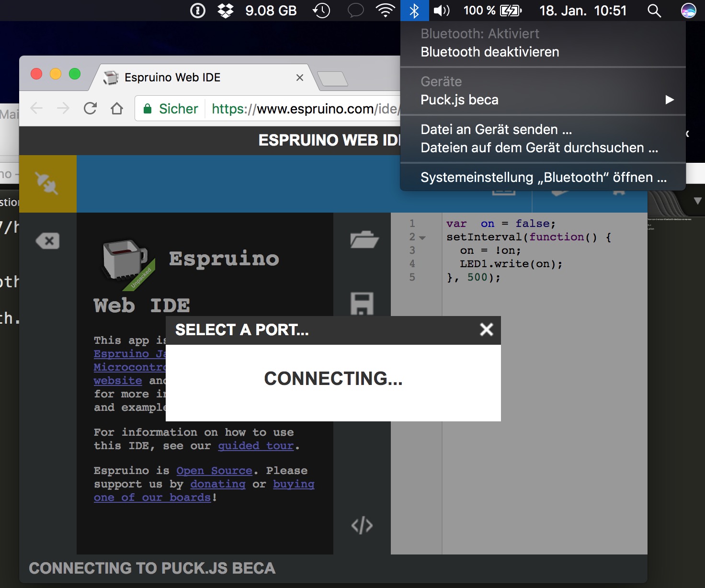Launch Siri from the menu bar
The width and height of the screenshot is (705, 588).
[688, 11]
